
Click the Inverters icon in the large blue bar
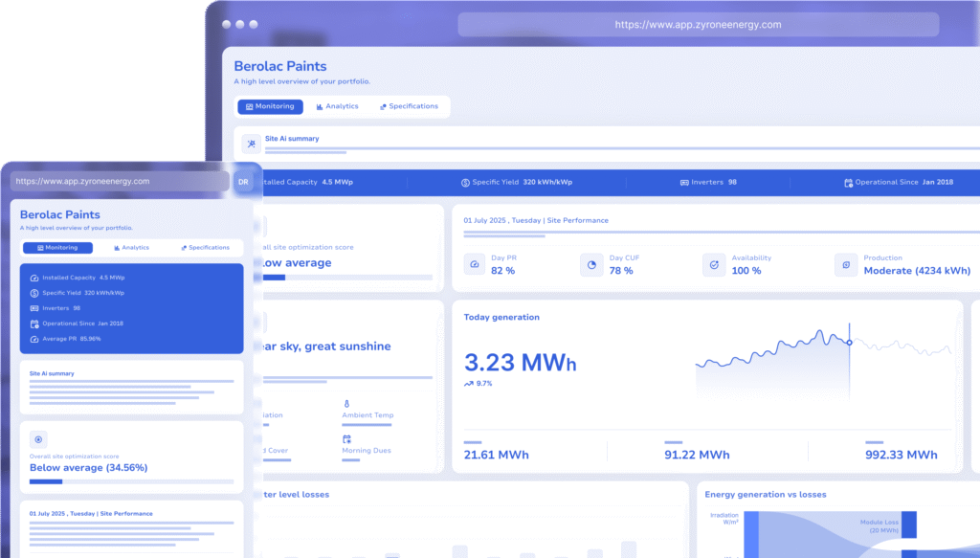click(684, 182)
